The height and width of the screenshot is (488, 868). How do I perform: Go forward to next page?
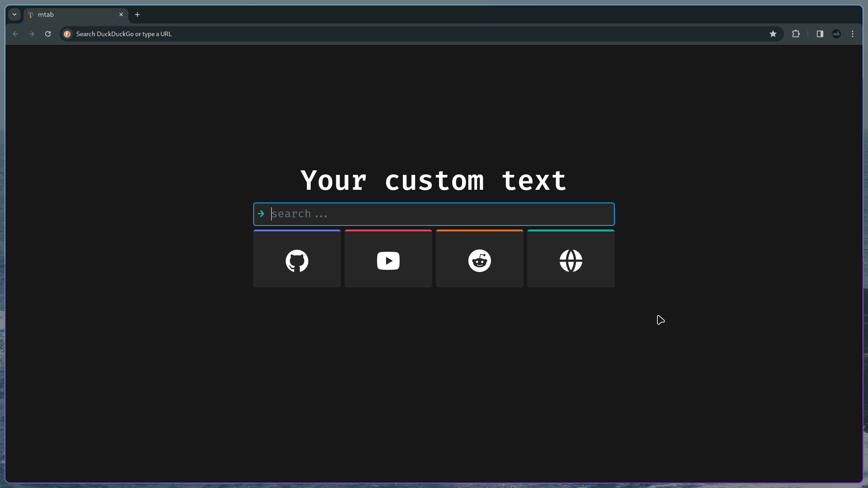[x=32, y=34]
